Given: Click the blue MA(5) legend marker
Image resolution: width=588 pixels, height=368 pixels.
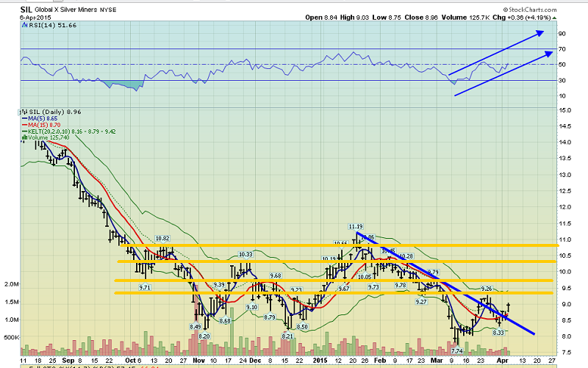Looking at the screenshot, I should (24, 118).
